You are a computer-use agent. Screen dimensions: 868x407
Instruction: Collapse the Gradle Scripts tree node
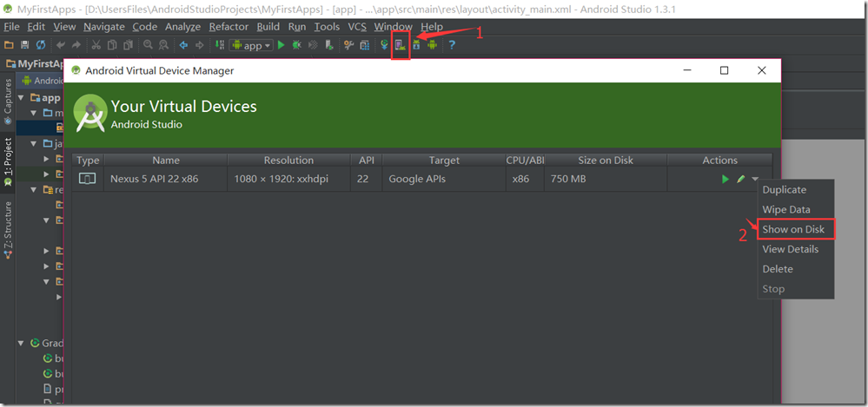pos(23,344)
